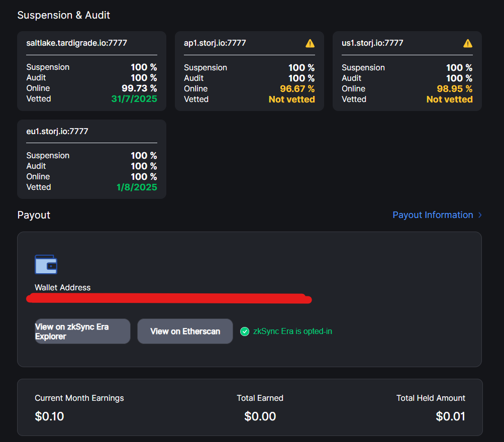This screenshot has height=442, width=504.
Task: Click the zkSync Era is opted-in status text
Action: pyautogui.click(x=292, y=331)
